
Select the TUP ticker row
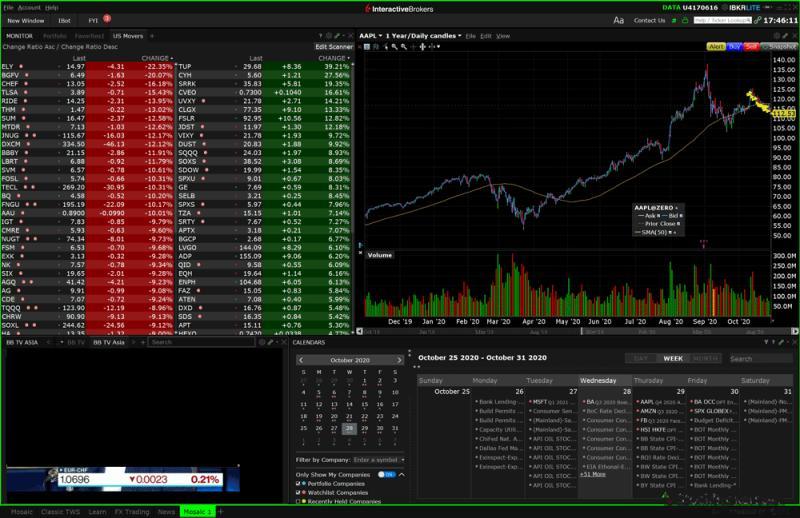coord(264,66)
